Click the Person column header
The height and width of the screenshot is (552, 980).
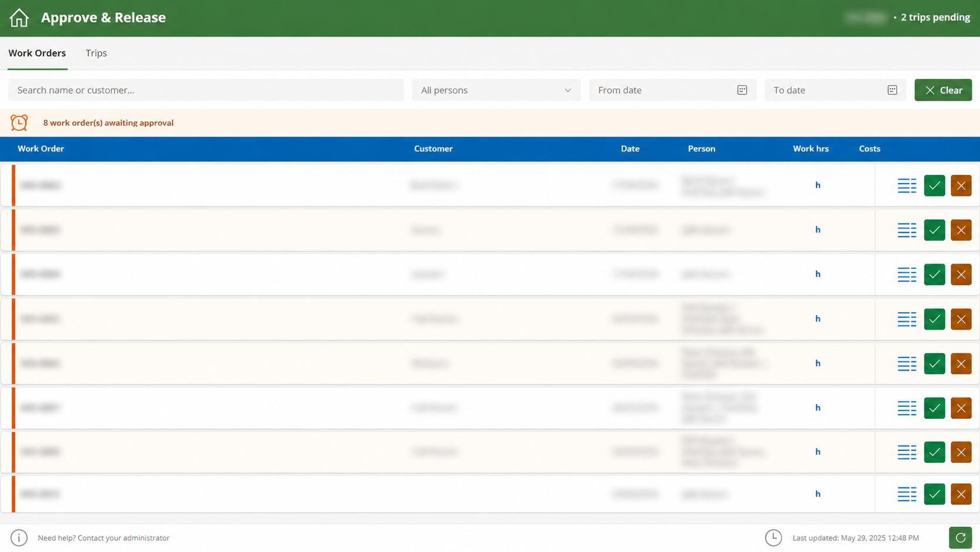702,149
